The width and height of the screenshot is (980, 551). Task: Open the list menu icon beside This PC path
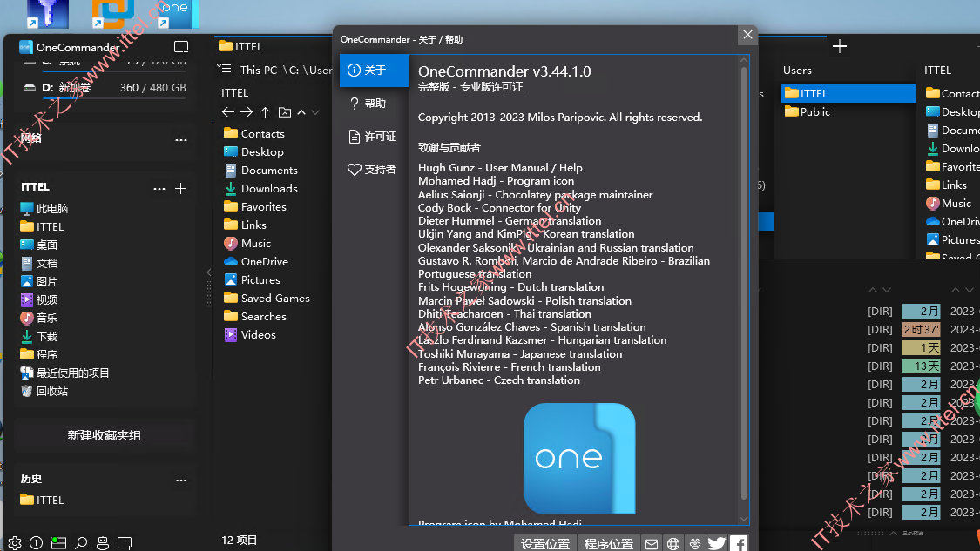pyautogui.click(x=224, y=69)
